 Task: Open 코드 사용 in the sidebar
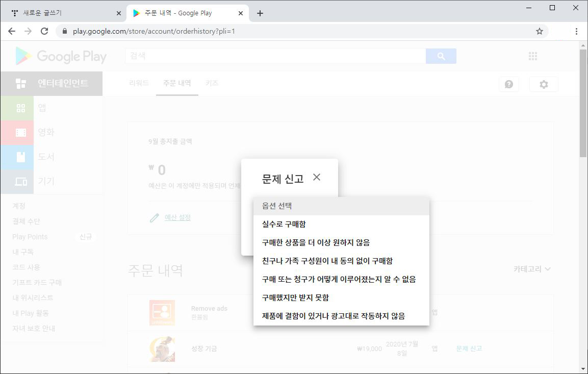26,267
